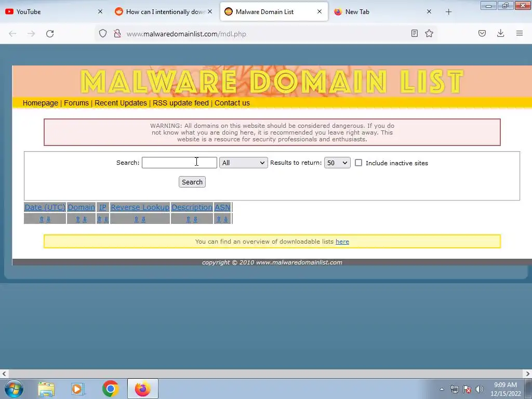Click the Description column header link
Image resolution: width=532 pixels, height=399 pixels.
(x=192, y=207)
